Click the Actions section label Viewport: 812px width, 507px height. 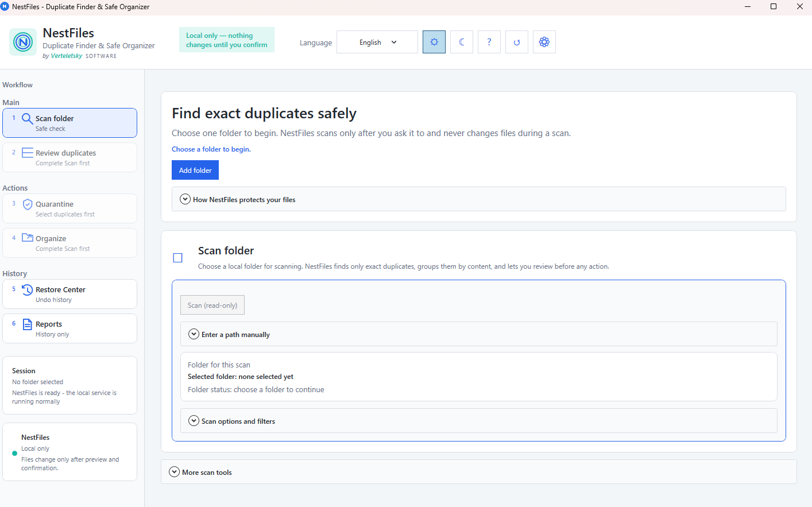pyautogui.click(x=15, y=188)
